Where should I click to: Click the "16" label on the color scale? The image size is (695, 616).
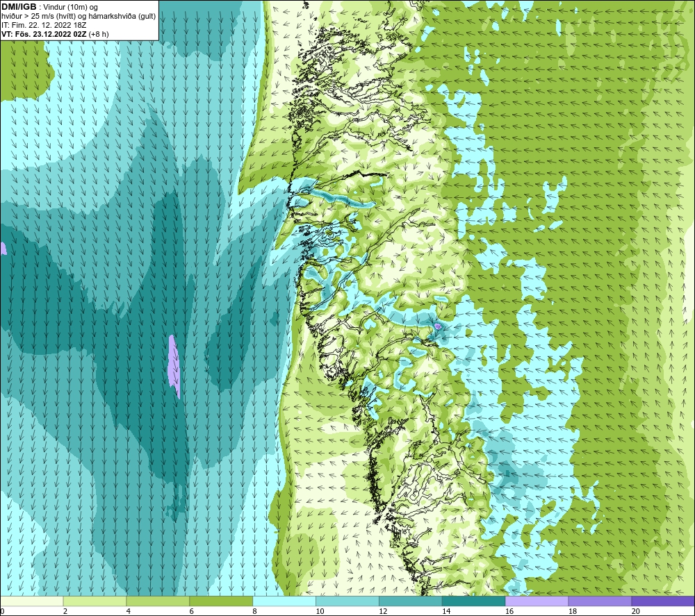[509, 611]
